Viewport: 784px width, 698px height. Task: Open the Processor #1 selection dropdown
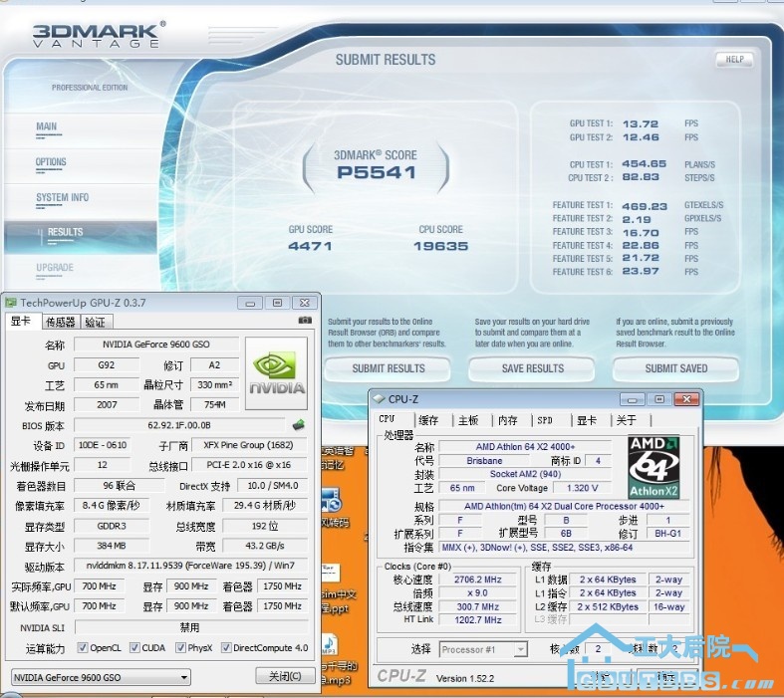point(483,649)
